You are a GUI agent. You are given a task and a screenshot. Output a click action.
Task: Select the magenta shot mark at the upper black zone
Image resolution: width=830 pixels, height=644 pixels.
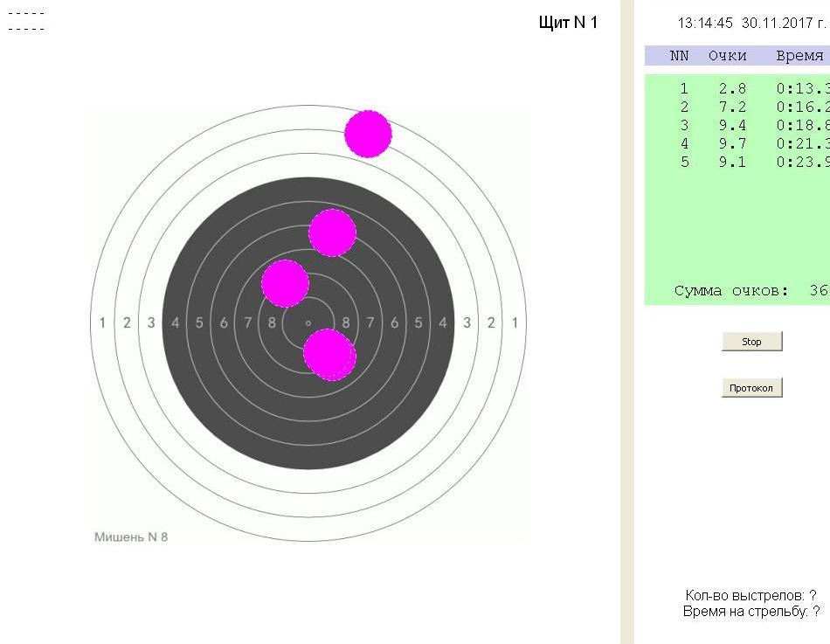pos(332,232)
